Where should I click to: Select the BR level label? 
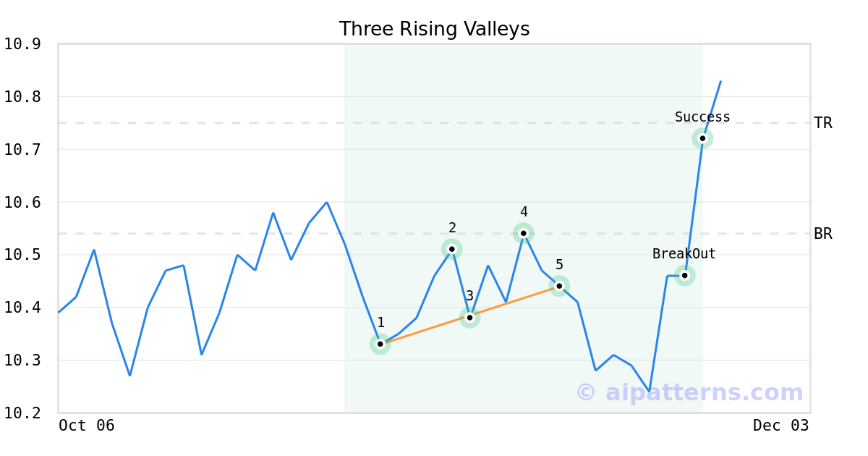point(823,234)
